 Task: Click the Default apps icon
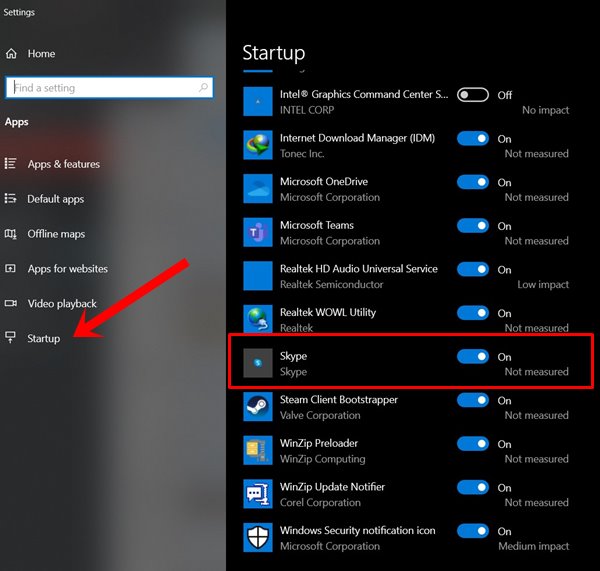(10, 199)
